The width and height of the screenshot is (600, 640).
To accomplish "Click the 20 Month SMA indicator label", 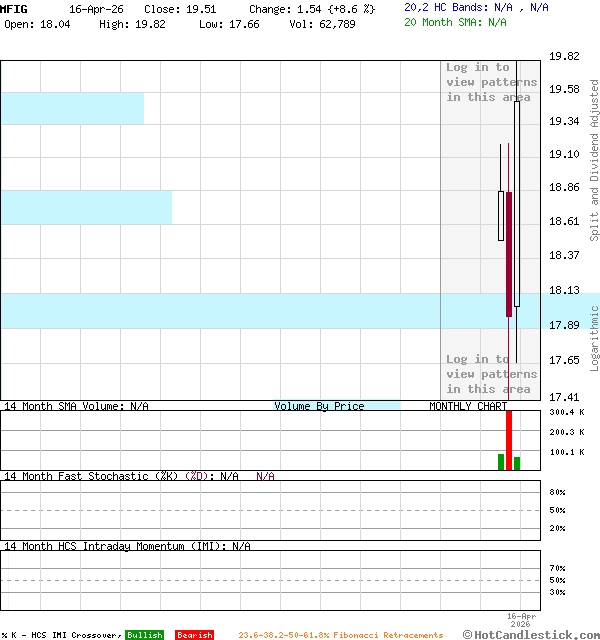I will [455, 22].
